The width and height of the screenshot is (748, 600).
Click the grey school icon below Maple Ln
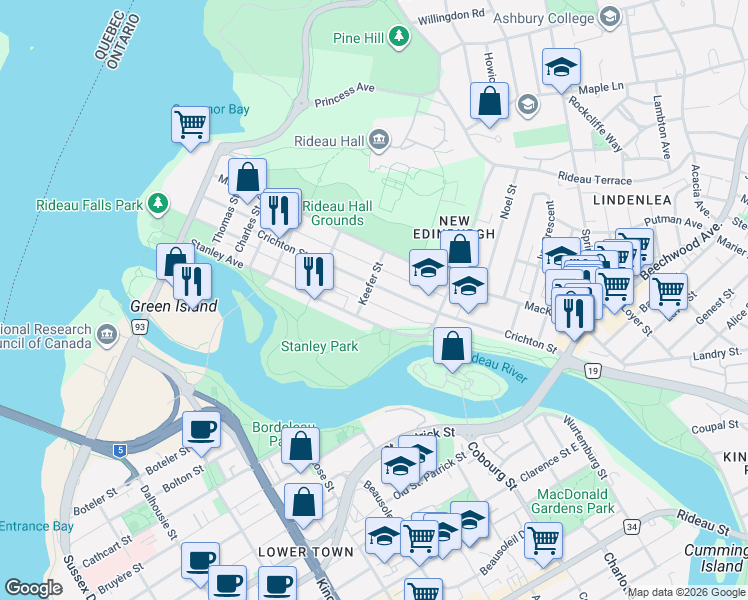[528, 104]
